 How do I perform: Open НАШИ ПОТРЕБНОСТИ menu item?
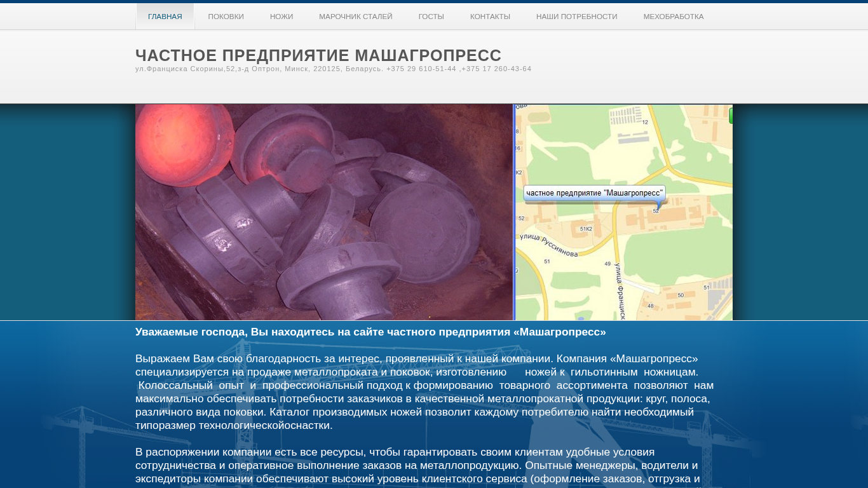coord(577,17)
